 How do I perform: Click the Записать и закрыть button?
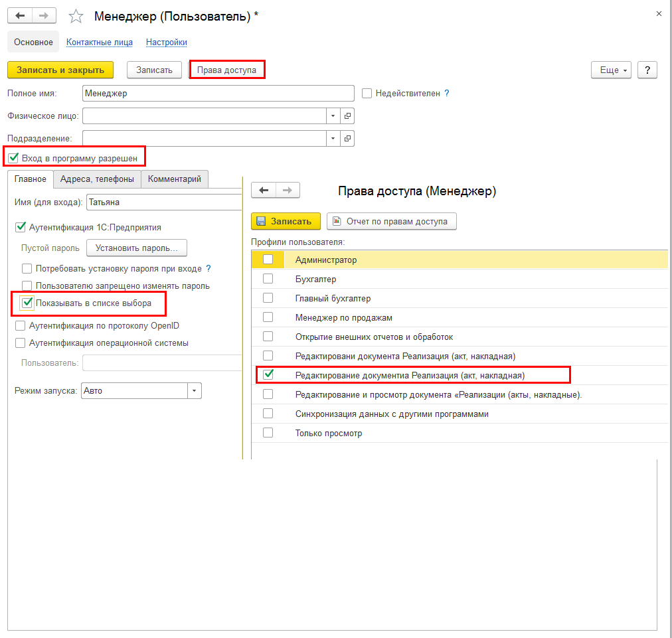pos(60,70)
